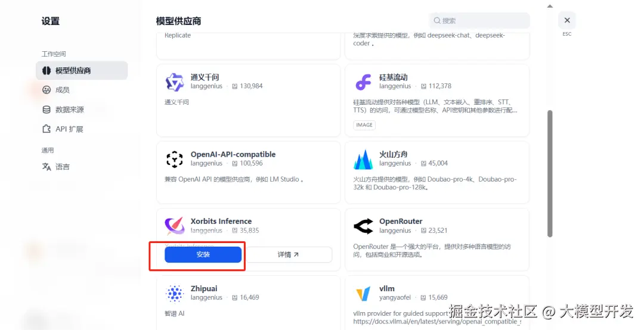Viewport: 644px width, 330px height.
Task: Click the 数据来源 database icon
Action: (47, 110)
